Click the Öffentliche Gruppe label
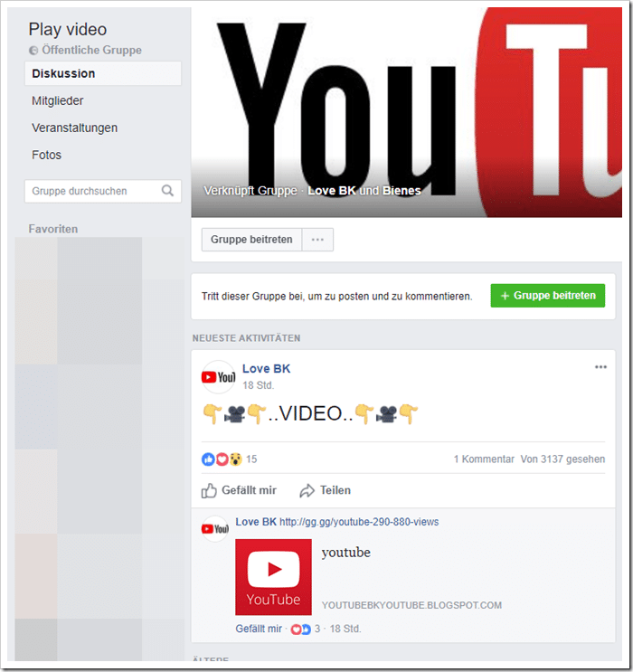 point(91,50)
